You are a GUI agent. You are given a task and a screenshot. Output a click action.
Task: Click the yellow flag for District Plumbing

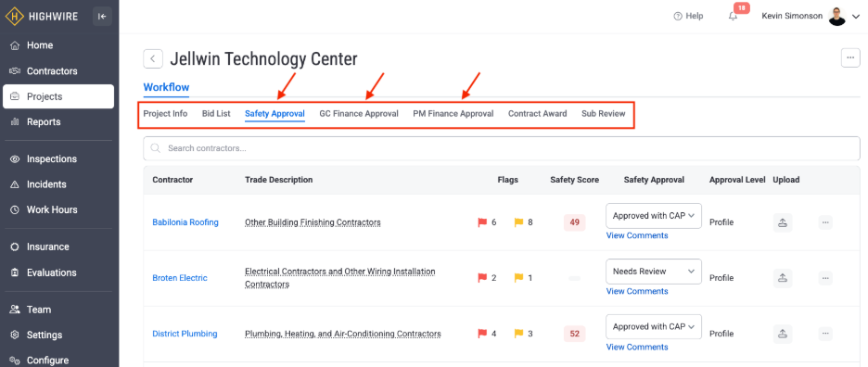[518, 334]
